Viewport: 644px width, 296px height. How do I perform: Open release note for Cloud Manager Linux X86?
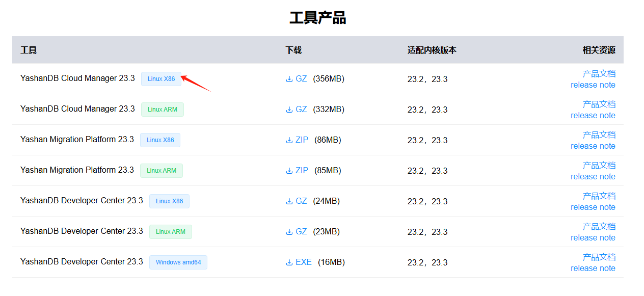coord(593,85)
